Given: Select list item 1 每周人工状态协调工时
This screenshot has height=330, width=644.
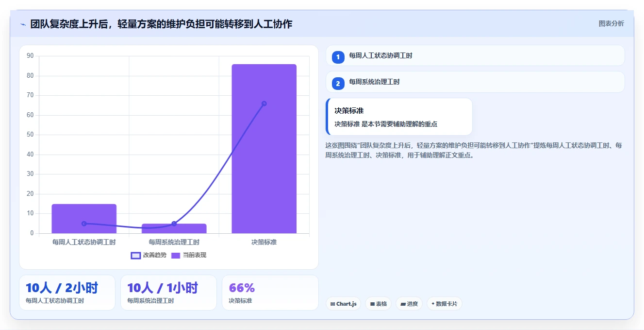Looking at the screenshot, I should tap(475, 55).
